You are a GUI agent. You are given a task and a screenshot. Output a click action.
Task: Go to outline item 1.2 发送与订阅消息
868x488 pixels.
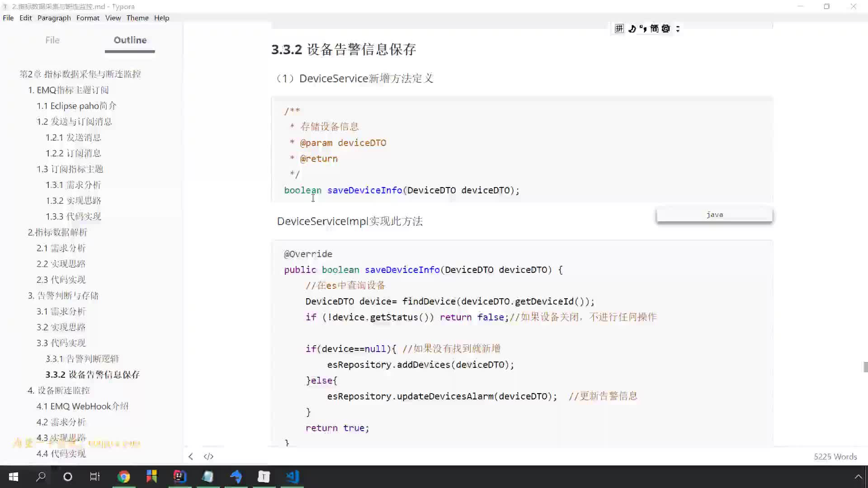[74, 122]
